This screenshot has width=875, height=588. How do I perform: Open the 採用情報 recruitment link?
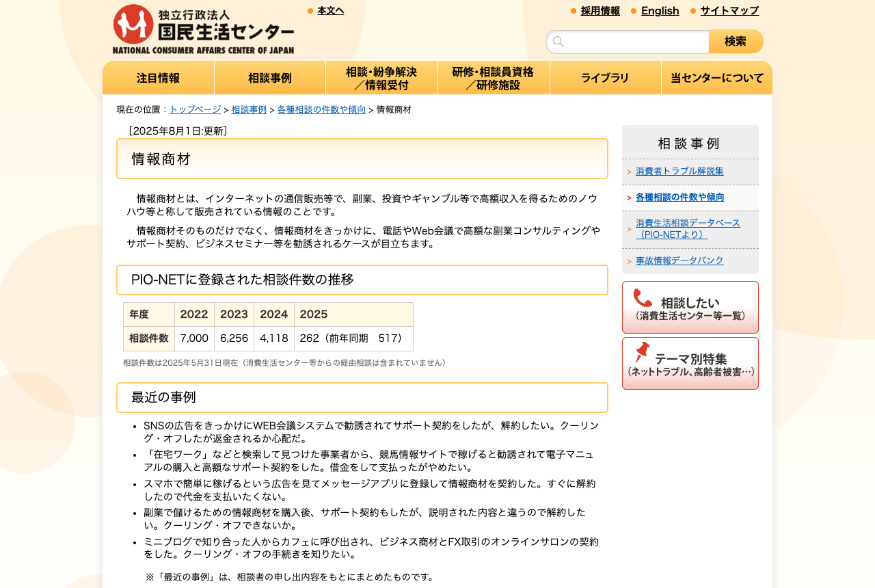pos(600,11)
